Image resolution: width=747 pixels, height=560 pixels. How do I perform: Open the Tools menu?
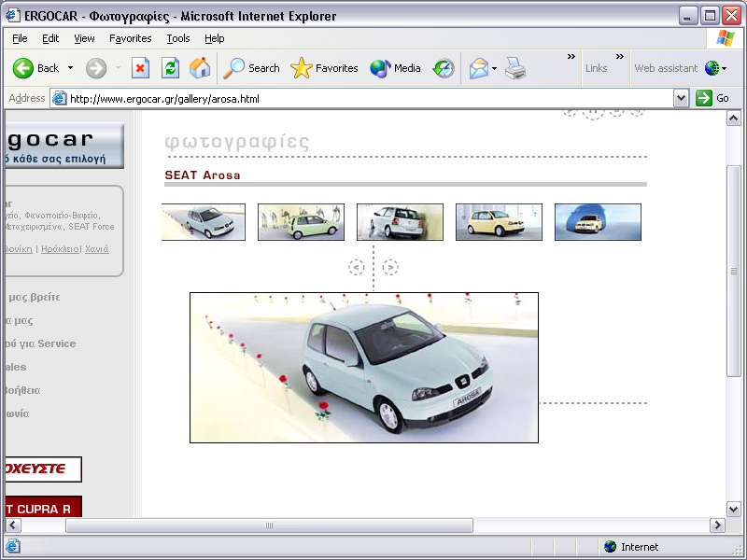[178, 38]
